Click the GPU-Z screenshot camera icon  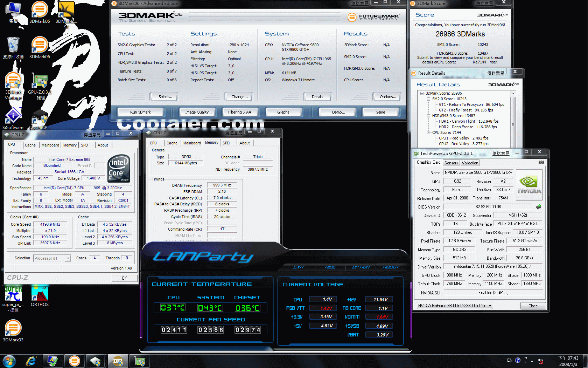point(541,162)
